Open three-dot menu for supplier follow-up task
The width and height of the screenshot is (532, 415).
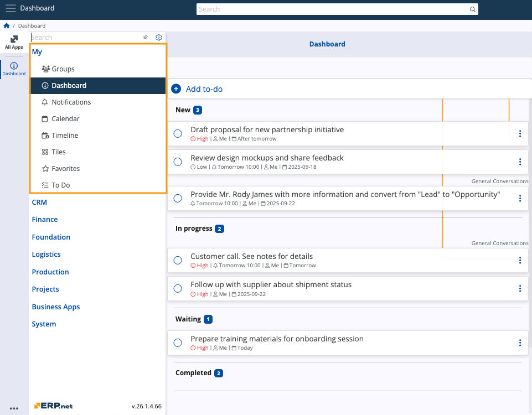tap(520, 288)
